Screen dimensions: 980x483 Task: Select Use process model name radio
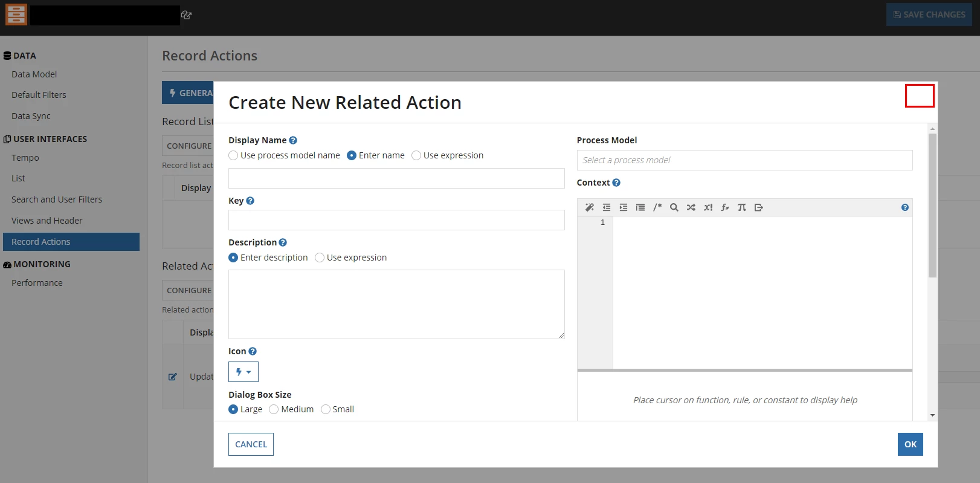tap(233, 155)
